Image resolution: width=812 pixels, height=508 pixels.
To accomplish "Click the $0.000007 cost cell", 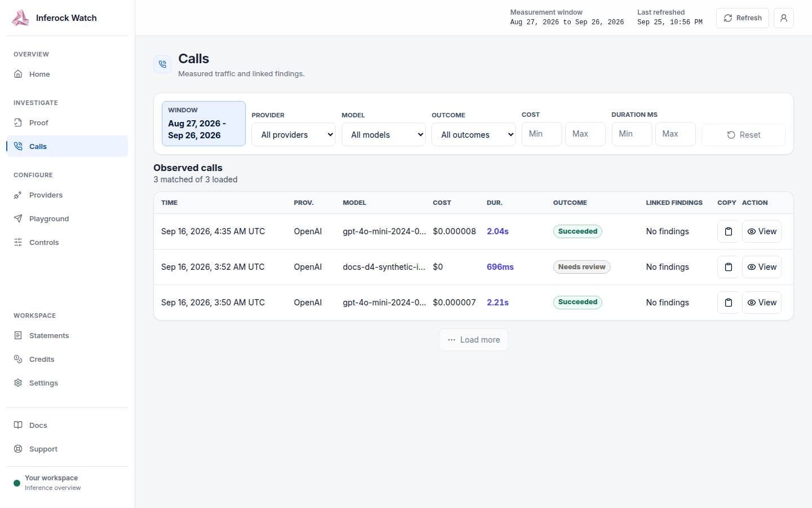I will coord(454,303).
